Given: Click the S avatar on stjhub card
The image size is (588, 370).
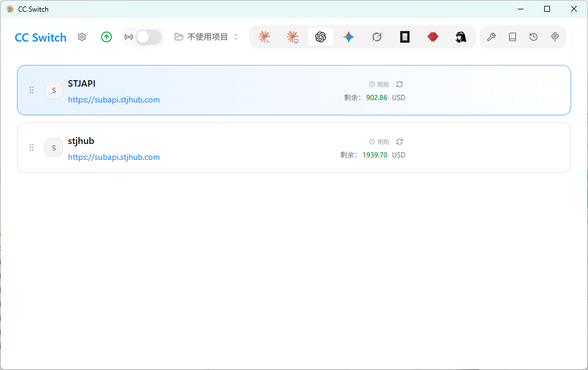Looking at the screenshot, I should click(x=54, y=148).
